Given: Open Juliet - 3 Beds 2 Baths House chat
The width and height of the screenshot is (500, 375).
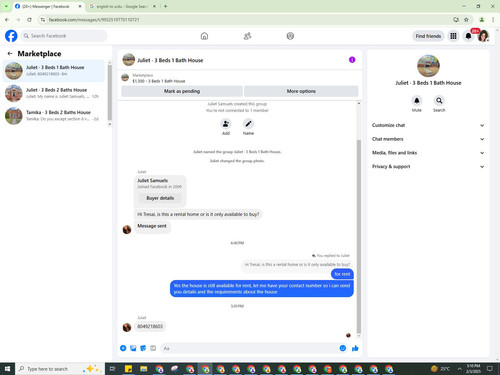Looking at the screenshot, I should coord(54,93).
